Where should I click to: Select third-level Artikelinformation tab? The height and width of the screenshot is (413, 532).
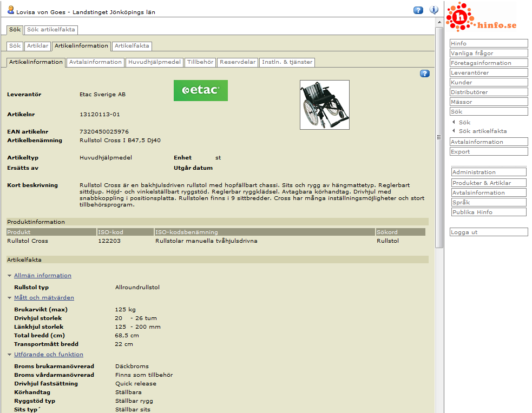point(36,62)
